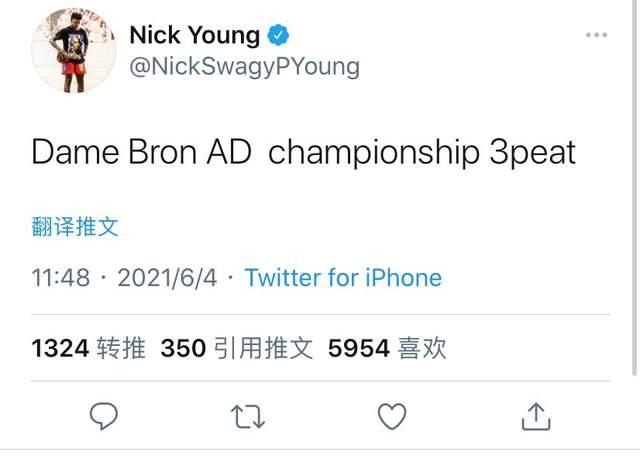Screen dimensions: 640x466
Task: Click the 2021/6/4 tweet date
Action: pyautogui.click(x=167, y=277)
